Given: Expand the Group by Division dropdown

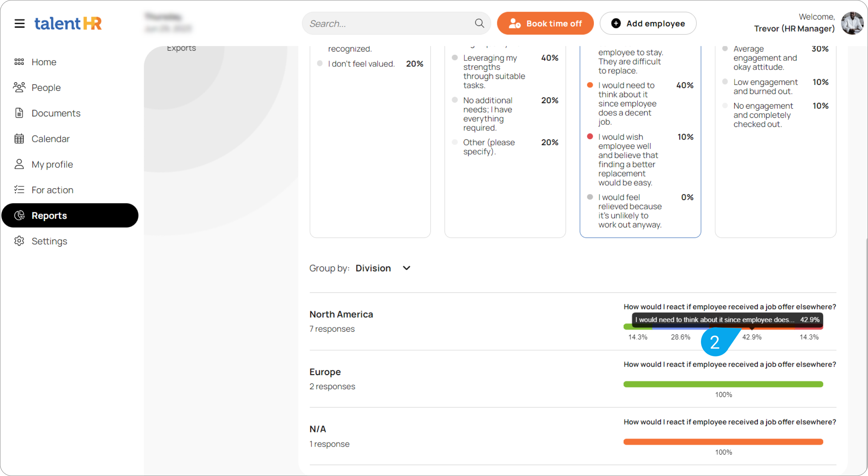Looking at the screenshot, I should pos(373,268).
